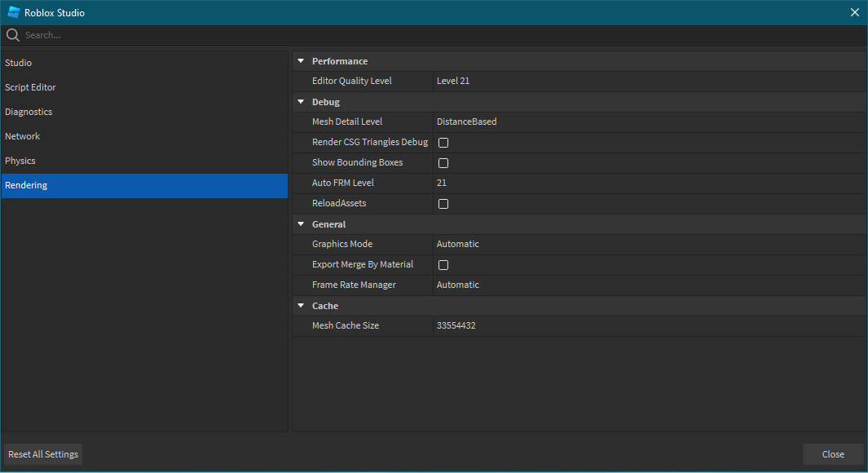Open the Script Editor settings category
The width and height of the screenshot is (868, 473).
click(x=144, y=87)
